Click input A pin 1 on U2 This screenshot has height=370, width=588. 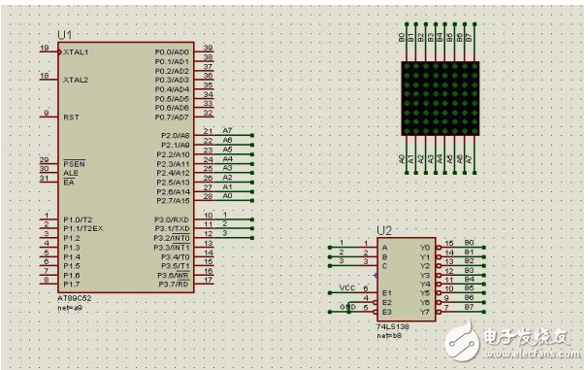(x=353, y=248)
